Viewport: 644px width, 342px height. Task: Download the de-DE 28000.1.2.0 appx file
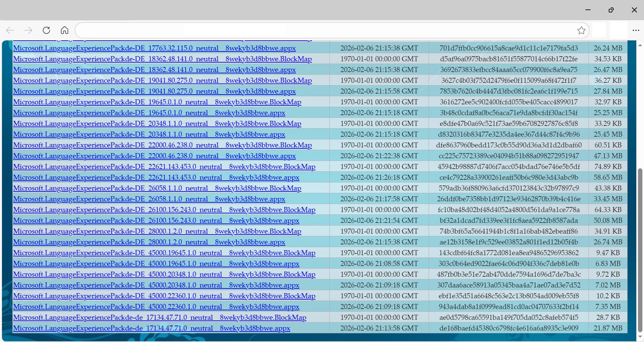(149, 242)
